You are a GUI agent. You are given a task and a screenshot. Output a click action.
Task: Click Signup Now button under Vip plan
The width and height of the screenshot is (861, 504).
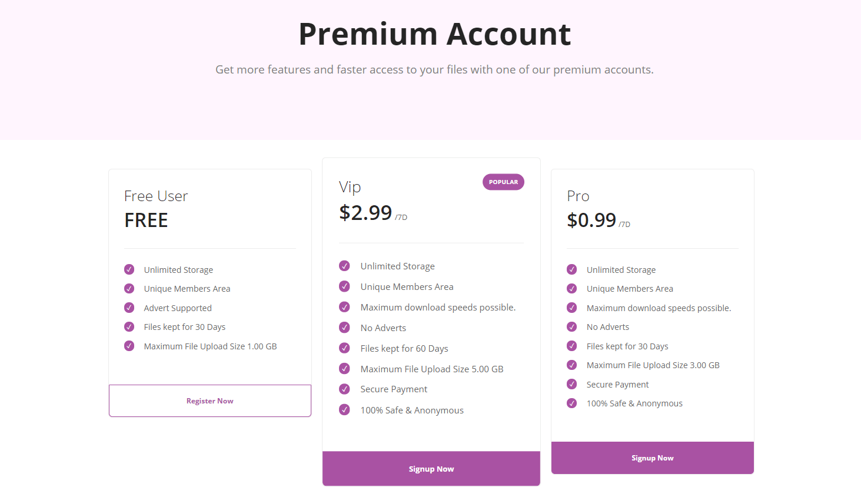431,469
